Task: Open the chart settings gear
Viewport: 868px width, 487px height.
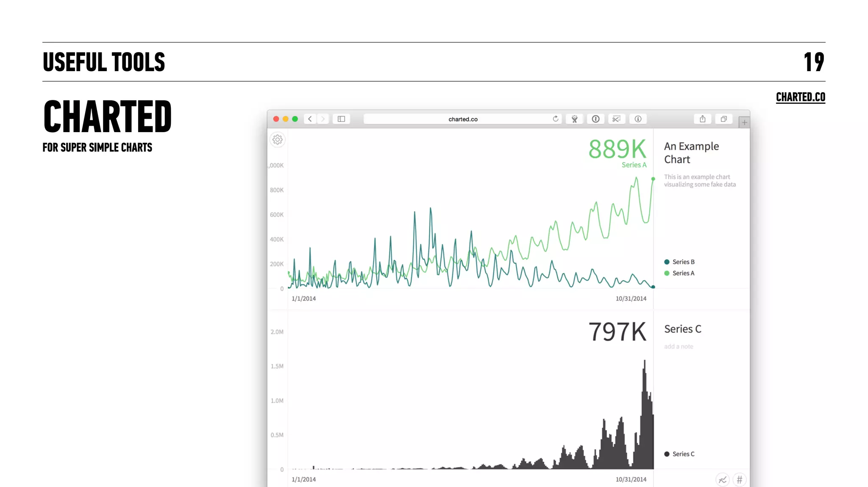Action: [278, 140]
